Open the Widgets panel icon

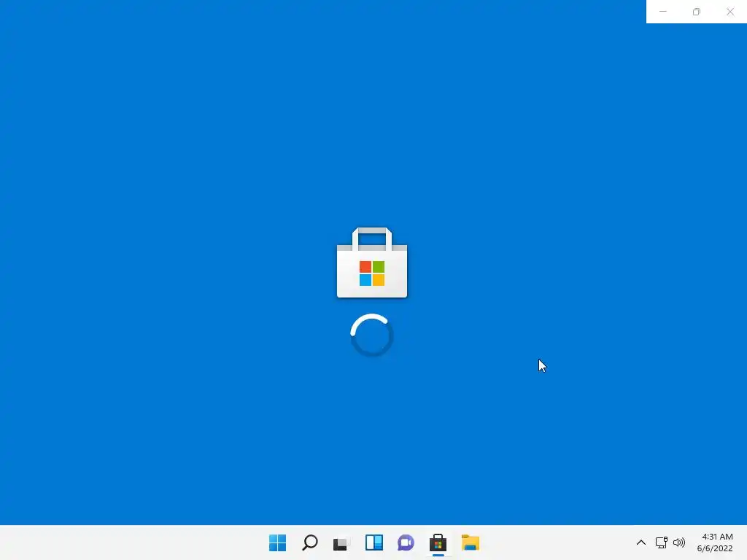[374, 542]
